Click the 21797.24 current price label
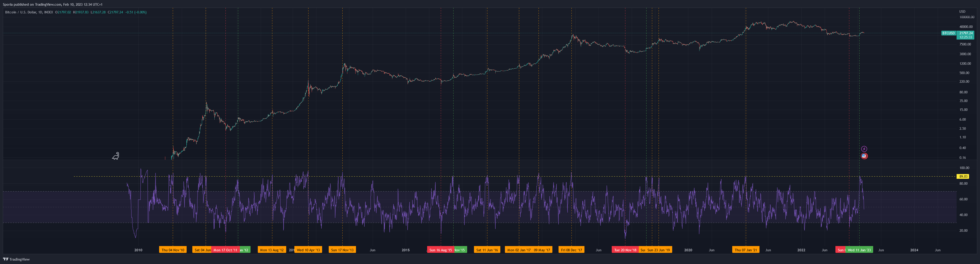 (966, 33)
